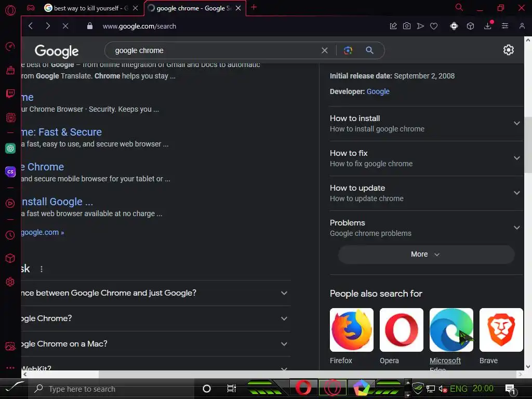
Task: Open Extensions cube in the sidebar
Action: 10,258
